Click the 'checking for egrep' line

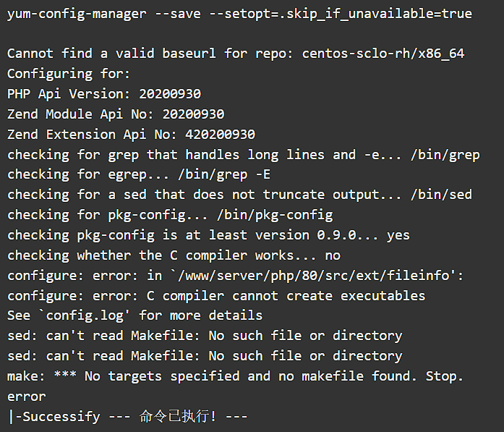point(139,175)
